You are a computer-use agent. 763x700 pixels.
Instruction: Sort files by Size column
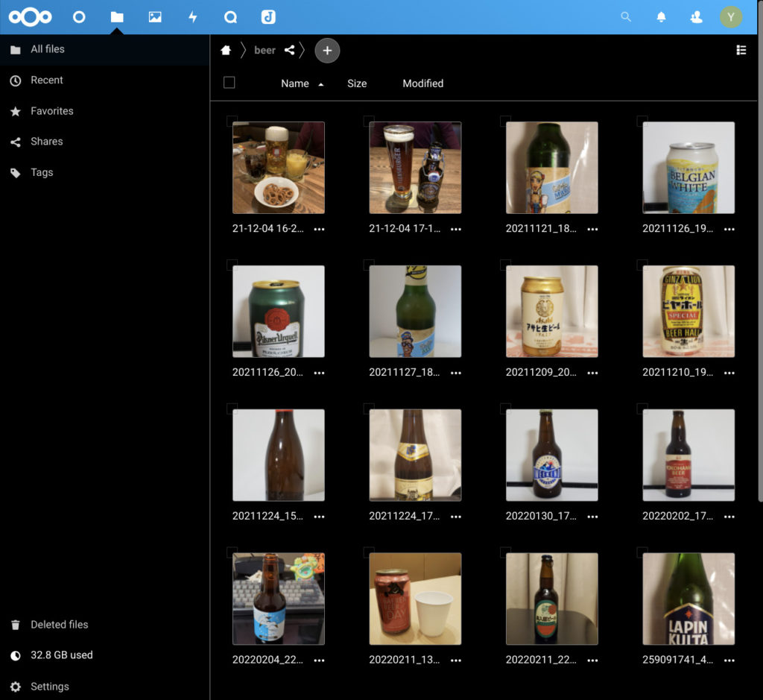click(357, 83)
